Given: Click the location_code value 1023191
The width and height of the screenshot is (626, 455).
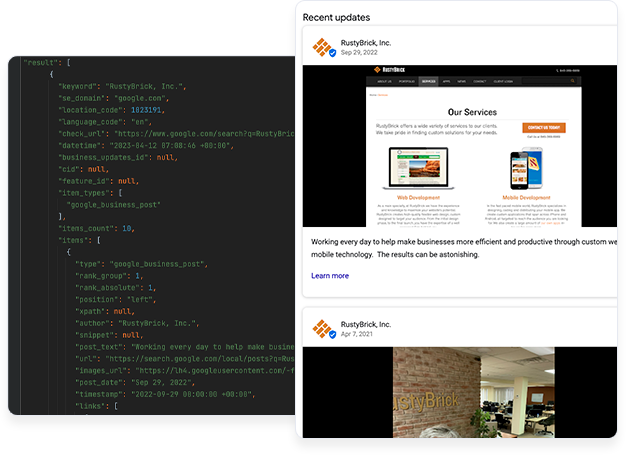Looking at the screenshot, I should (146, 110).
